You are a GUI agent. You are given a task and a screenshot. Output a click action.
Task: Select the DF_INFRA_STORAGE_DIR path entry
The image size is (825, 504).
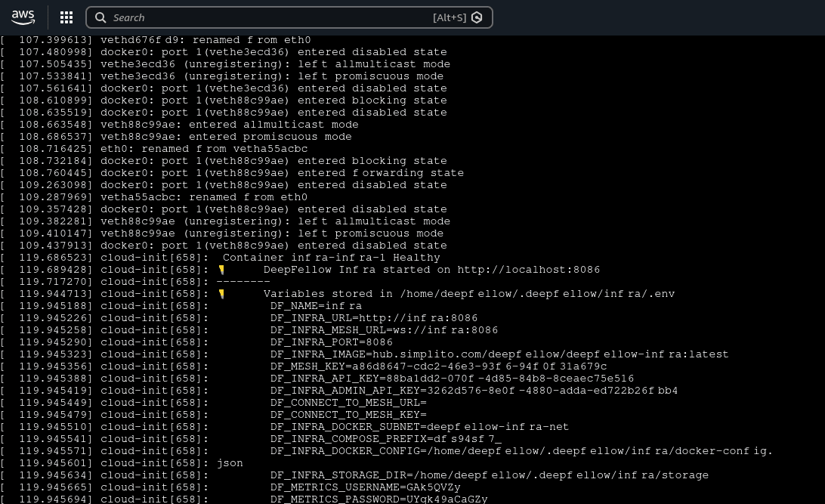pyautogui.click(x=491, y=475)
